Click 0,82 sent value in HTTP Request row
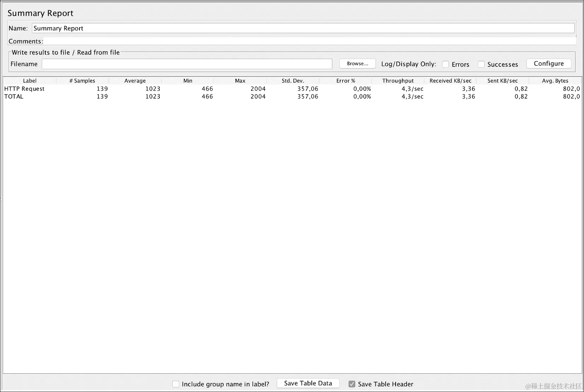The image size is (584, 392). 521,89
